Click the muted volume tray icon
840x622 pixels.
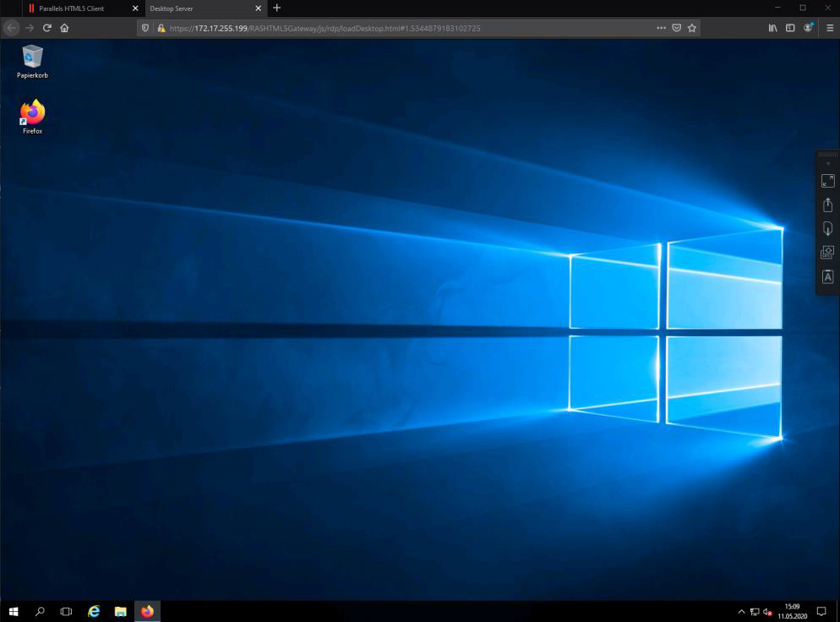(x=767, y=612)
